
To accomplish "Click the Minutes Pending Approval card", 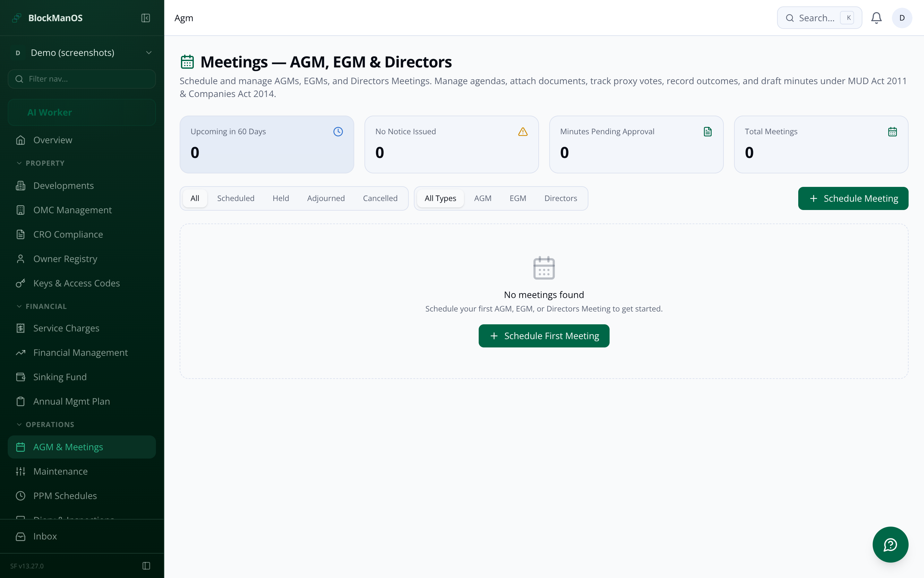I will tap(636, 144).
